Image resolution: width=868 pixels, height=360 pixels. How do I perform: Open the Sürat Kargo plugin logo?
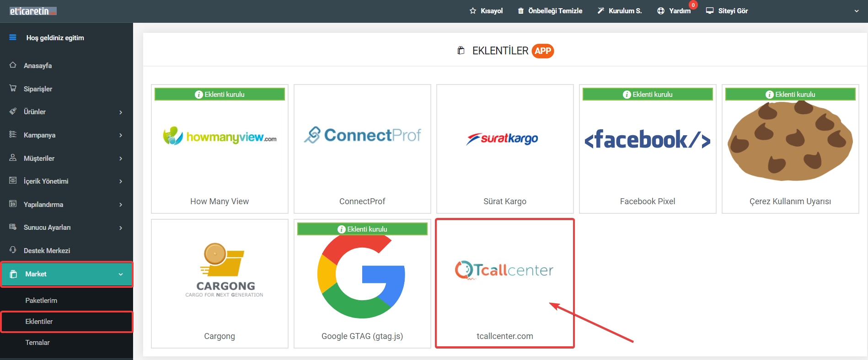point(502,138)
